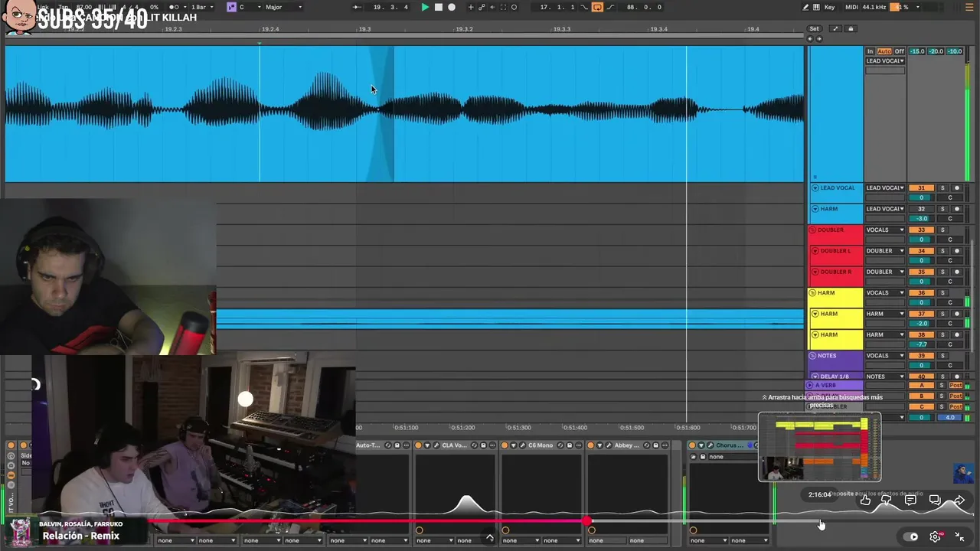This screenshot has height=551, width=980.
Task: Click the hot-swap icon on Auto-T... device
Action: (387, 445)
